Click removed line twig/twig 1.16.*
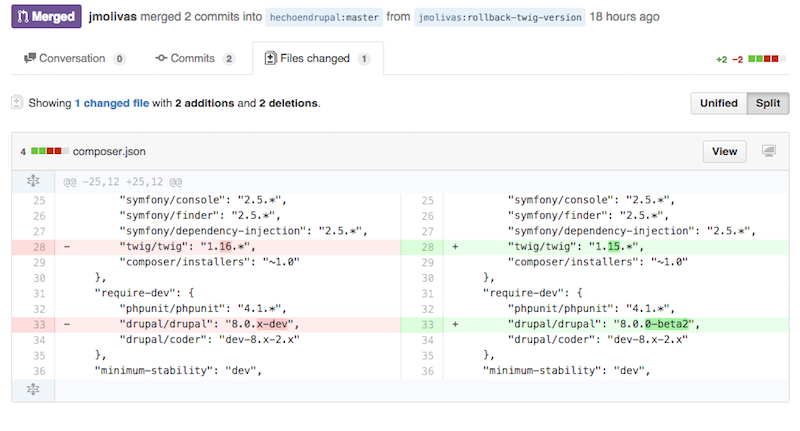800x431 pixels. pos(228,247)
